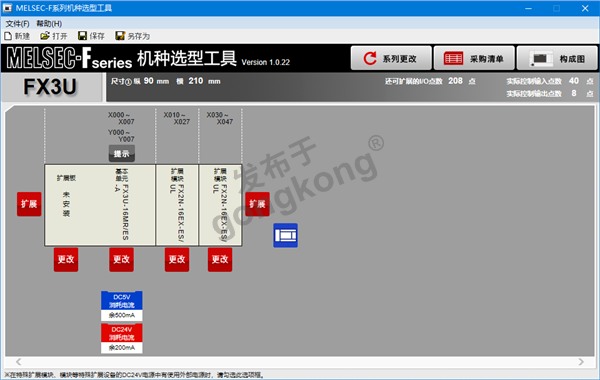Click the X030~X047 address label
Image resolution: width=600 pixels, height=380 pixels.
(x=220, y=118)
